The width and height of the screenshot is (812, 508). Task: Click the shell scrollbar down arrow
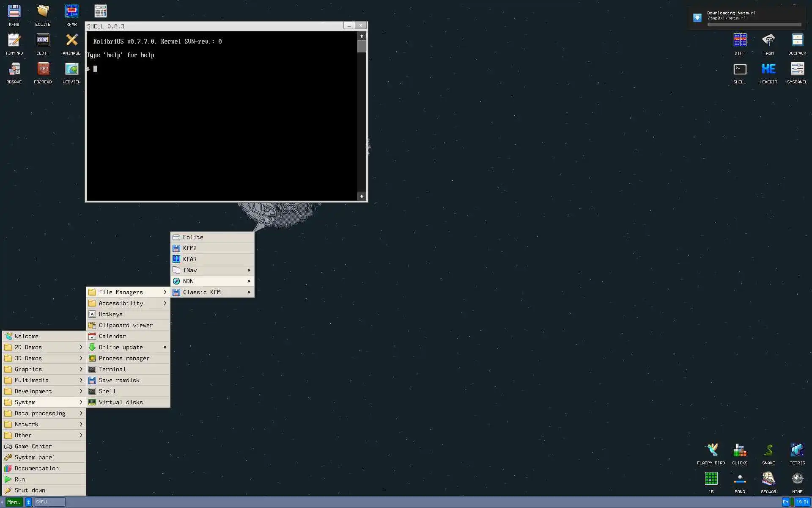(x=362, y=196)
